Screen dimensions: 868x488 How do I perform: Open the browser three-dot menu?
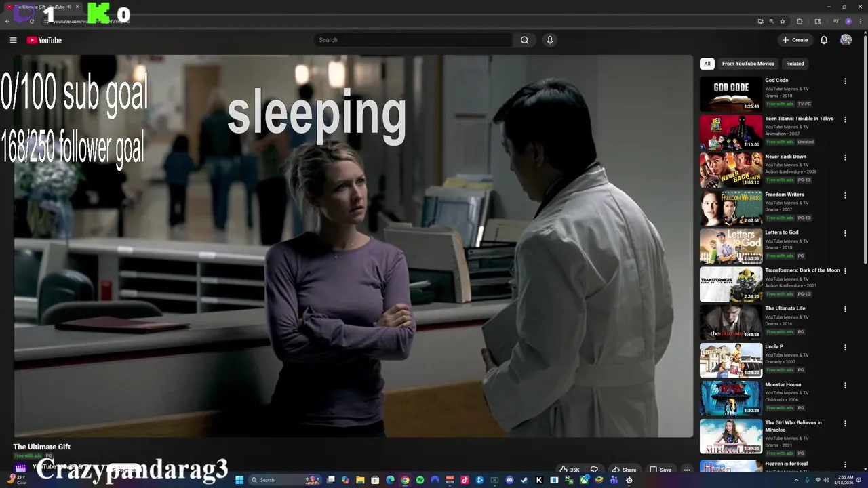coord(861,21)
